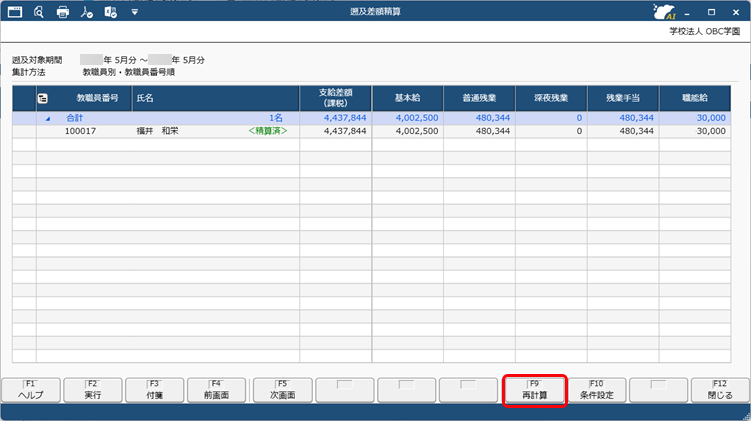Click the 氏名 column header

click(x=216, y=98)
